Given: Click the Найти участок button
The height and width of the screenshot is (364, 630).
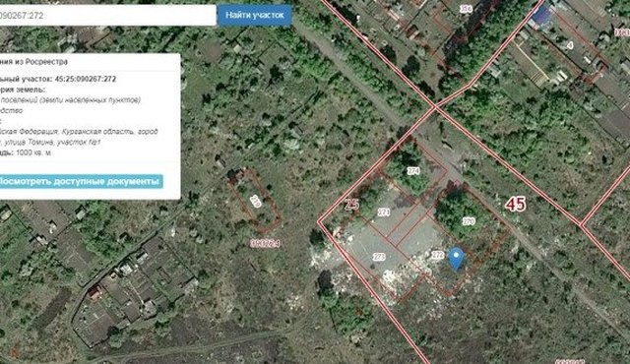Looking at the screenshot, I should [x=255, y=16].
